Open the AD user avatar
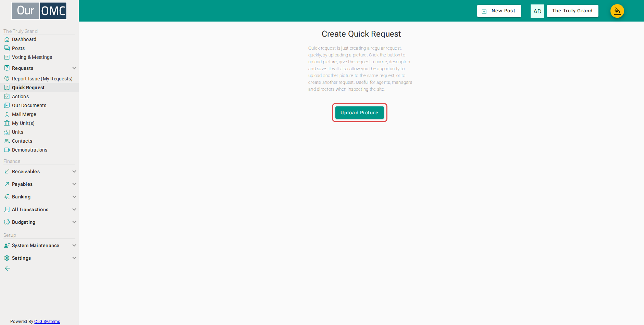644x325 pixels. click(537, 11)
